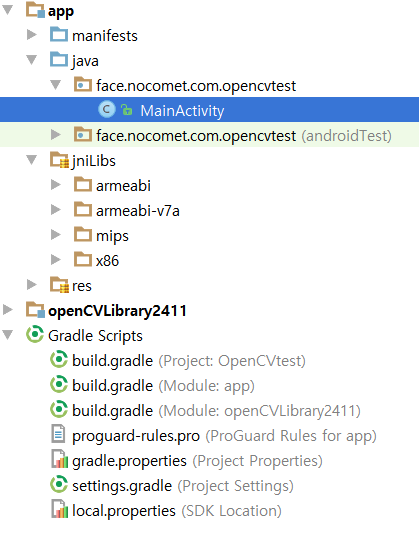The width and height of the screenshot is (419, 544).
Task: Click the local.properties chart icon
Action: 59,509
